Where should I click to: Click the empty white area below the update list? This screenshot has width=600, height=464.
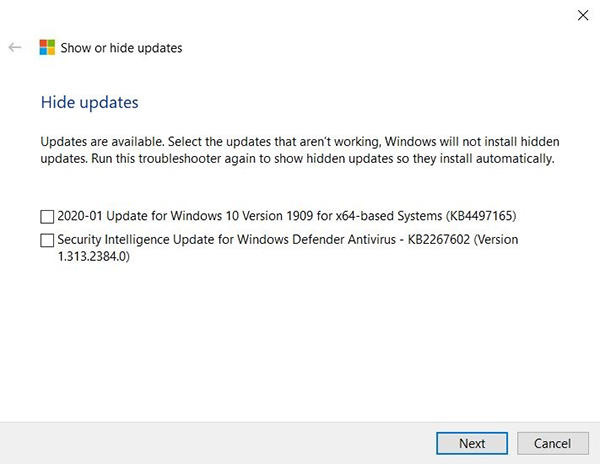(x=300, y=340)
